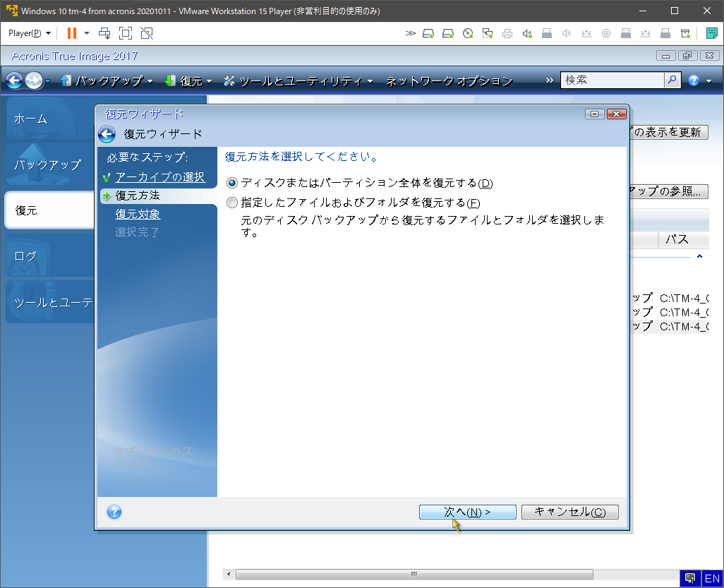Select the 復元 sidebar tab

pos(49,210)
